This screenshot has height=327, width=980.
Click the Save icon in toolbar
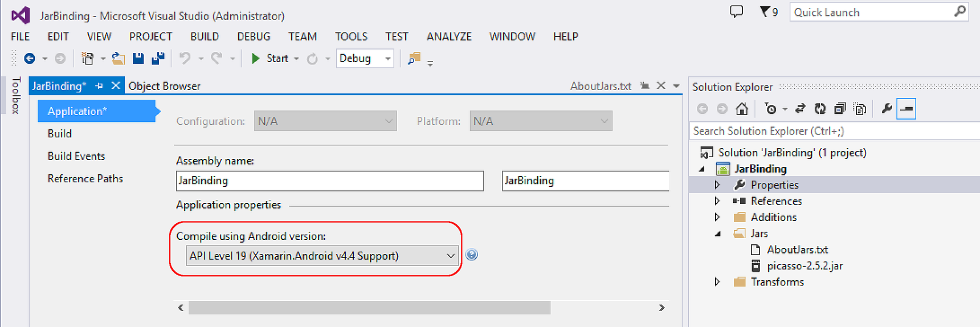pyautogui.click(x=138, y=58)
